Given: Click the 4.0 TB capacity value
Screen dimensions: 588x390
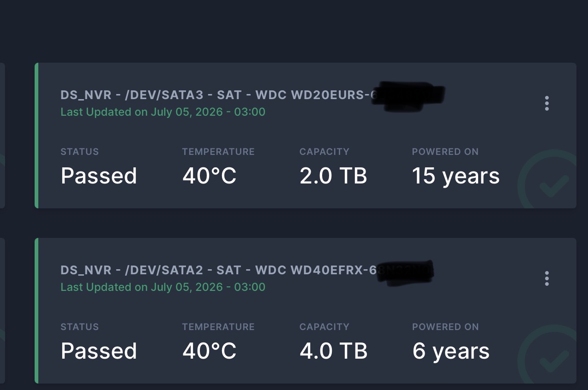Looking at the screenshot, I should (333, 351).
